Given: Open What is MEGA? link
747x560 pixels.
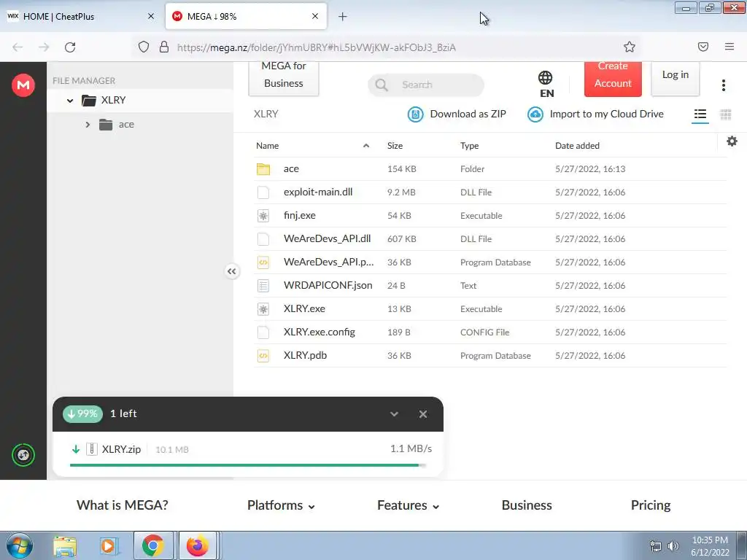Looking at the screenshot, I should [123, 505].
